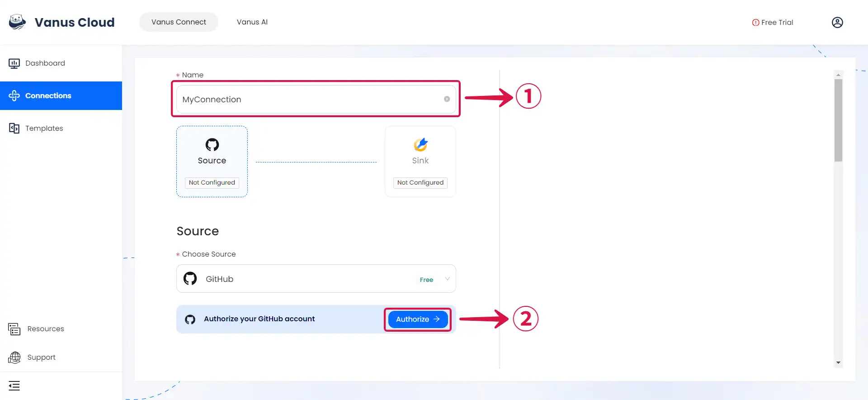Click the Free Trial link
This screenshot has height=400, width=868.
(x=777, y=23)
